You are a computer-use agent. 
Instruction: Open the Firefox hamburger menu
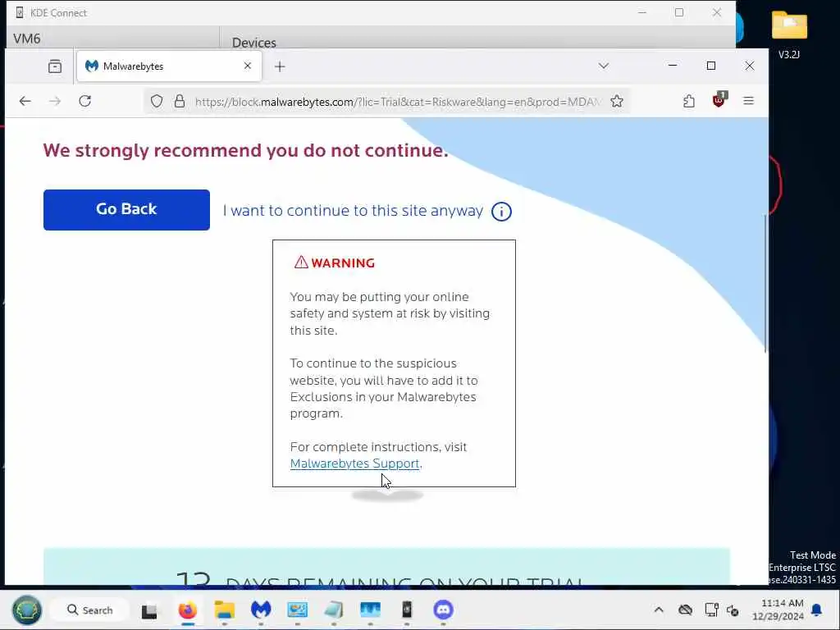point(748,101)
